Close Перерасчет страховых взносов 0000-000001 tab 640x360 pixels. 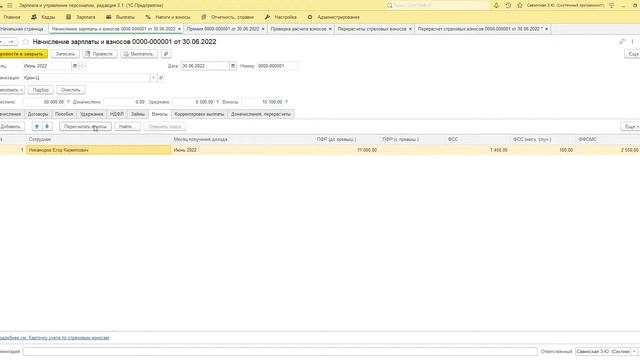(547, 29)
